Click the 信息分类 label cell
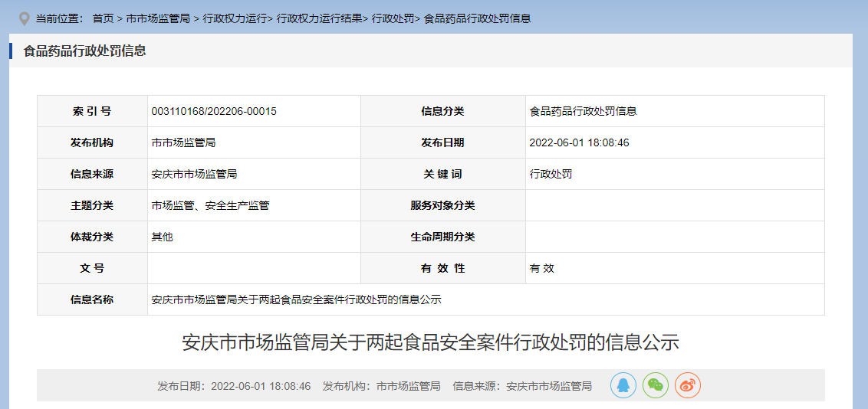The image size is (868, 409). pos(443,111)
